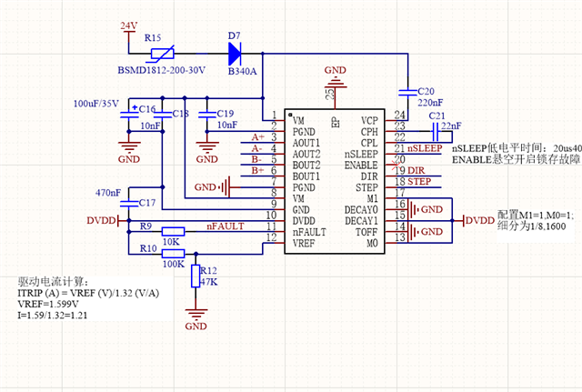The height and width of the screenshot is (392, 582).
Task: Click the TOFF pin name
Action: click(x=366, y=232)
